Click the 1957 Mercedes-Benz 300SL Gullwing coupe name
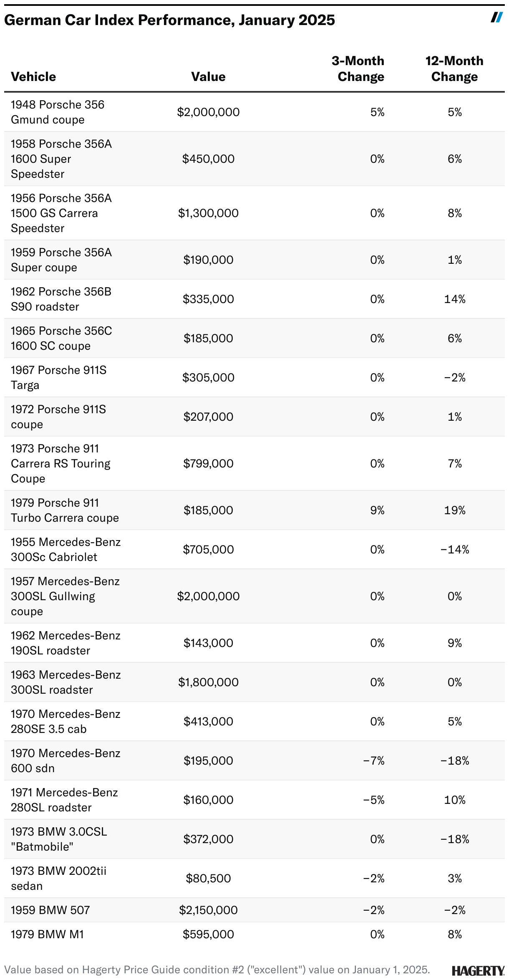Screen dimensions: 509x980 pyautogui.click(x=65, y=596)
